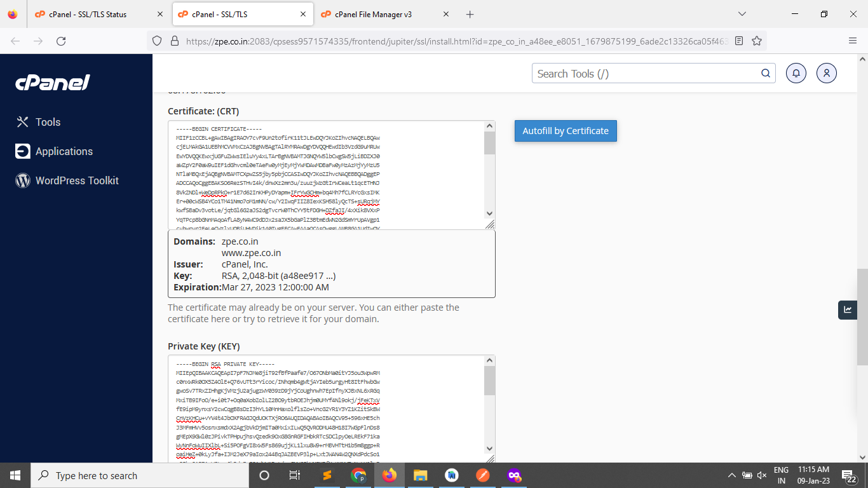This screenshot has height=488, width=868.
Task: Click the cPanel logo in the sidebar
Action: point(53,83)
